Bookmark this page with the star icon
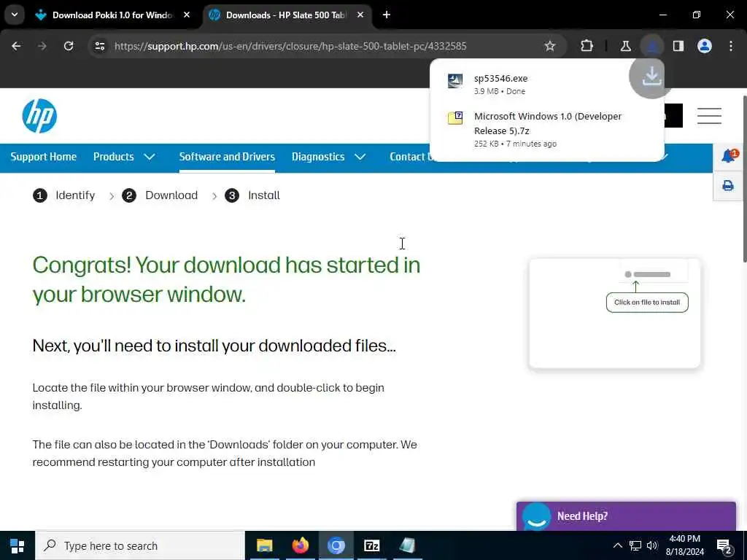The image size is (747, 560). tap(550, 46)
